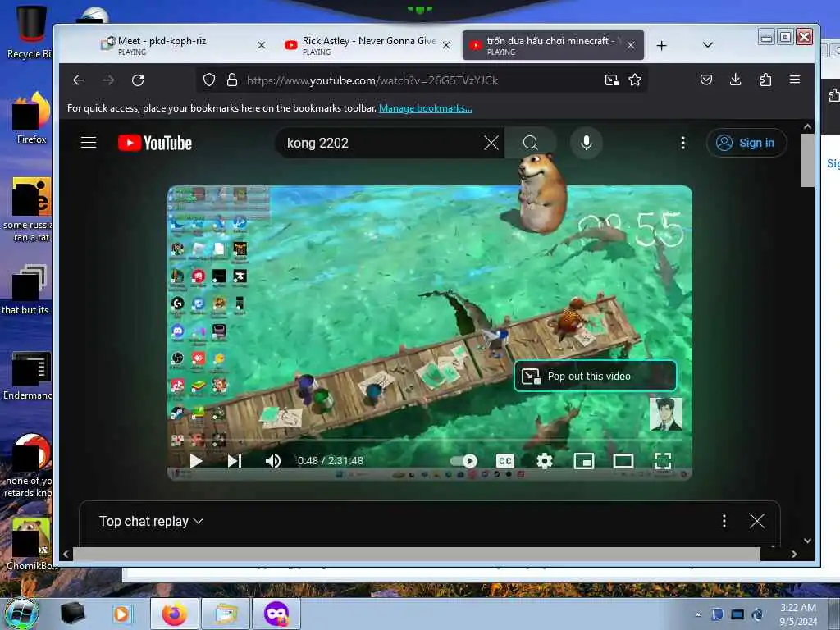Screen dimensions: 840x630
Task: Click the padlock site information icon
Action: pos(232,80)
